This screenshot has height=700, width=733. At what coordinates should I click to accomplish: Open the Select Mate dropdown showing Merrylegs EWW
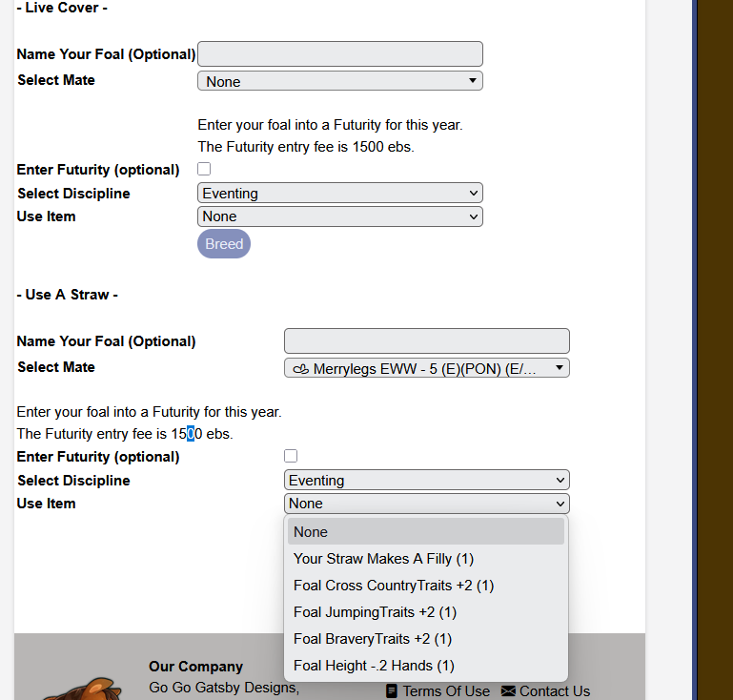(427, 368)
